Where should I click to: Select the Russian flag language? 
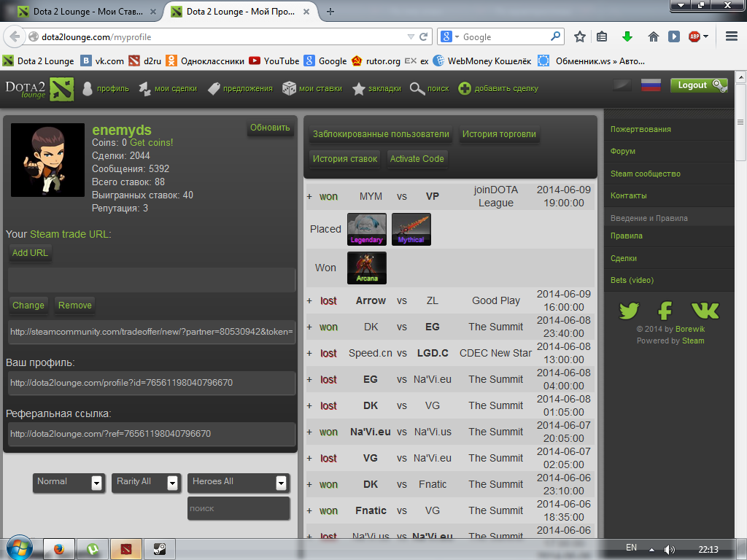tap(651, 85)
